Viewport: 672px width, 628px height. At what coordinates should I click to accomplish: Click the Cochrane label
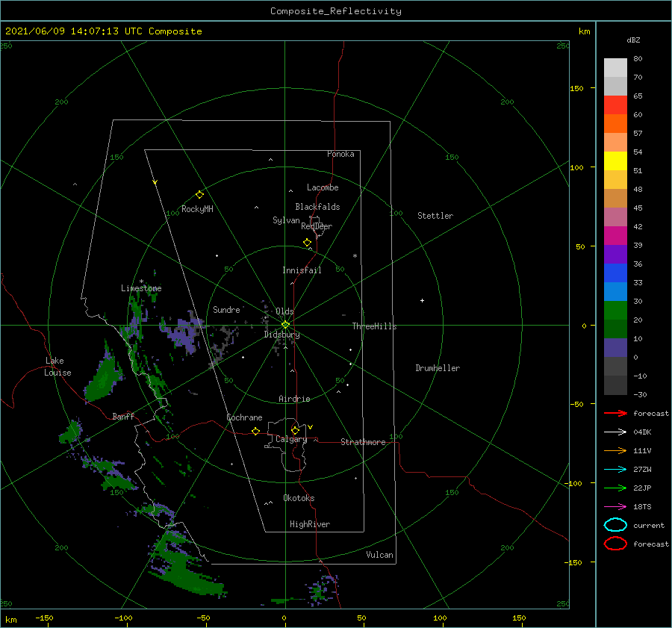click(x=244, y=417)
